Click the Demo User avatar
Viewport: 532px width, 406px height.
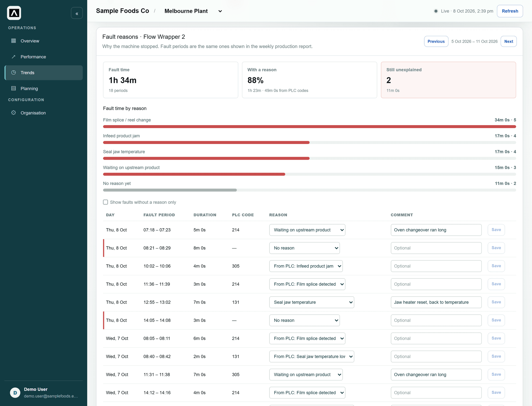pyautogui.click(x=15, y=392)
